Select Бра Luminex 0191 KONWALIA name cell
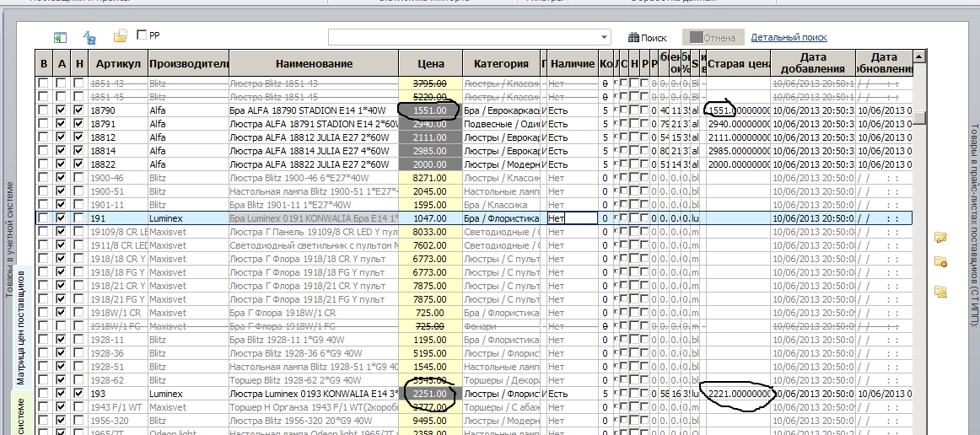The width and height of the screenshot is (980, 435). point(314,218)
